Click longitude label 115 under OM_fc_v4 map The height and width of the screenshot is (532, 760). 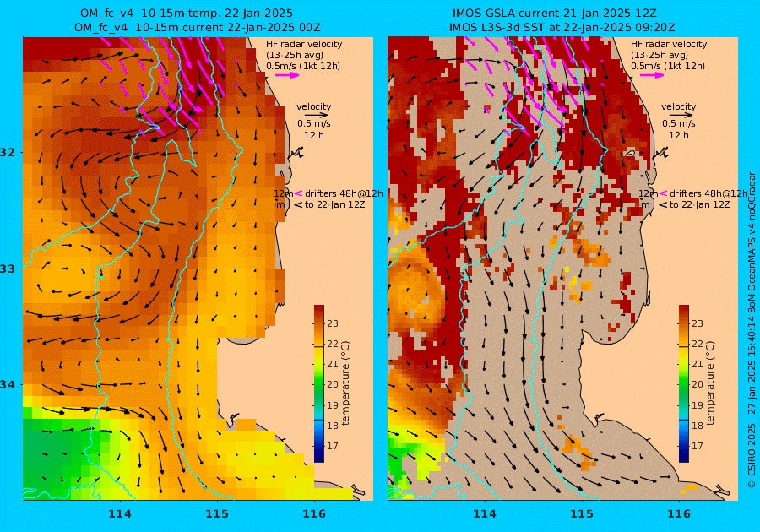tap(217, 514)
